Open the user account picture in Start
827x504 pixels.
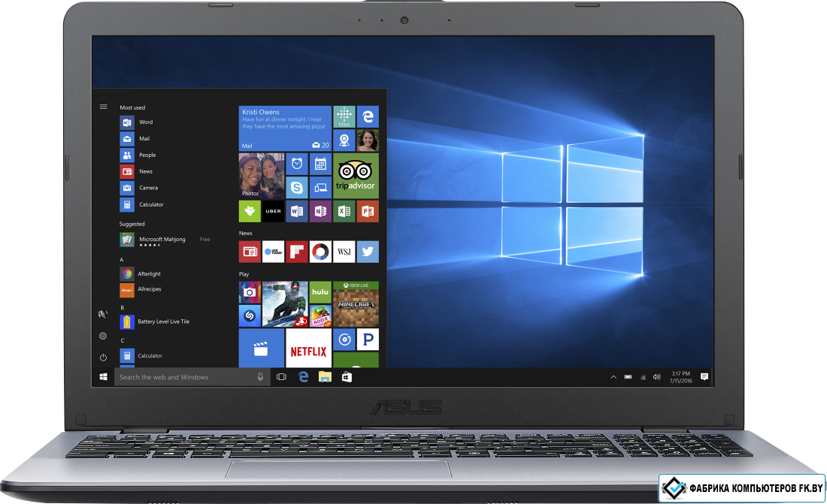[103, 314]
